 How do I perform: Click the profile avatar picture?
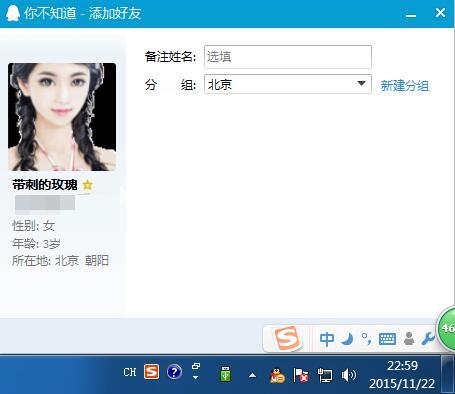62,117
